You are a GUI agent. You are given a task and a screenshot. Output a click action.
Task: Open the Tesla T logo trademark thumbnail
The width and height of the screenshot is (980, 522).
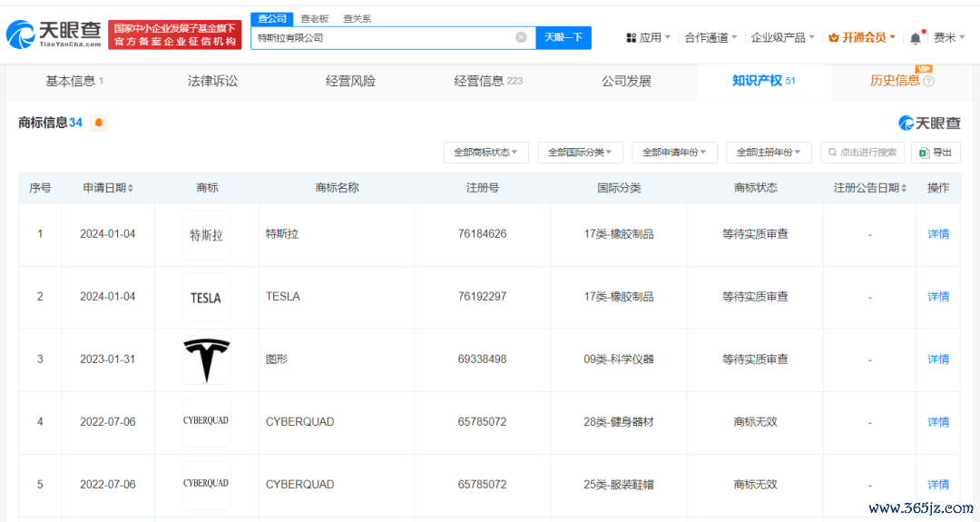pos(206,360)
